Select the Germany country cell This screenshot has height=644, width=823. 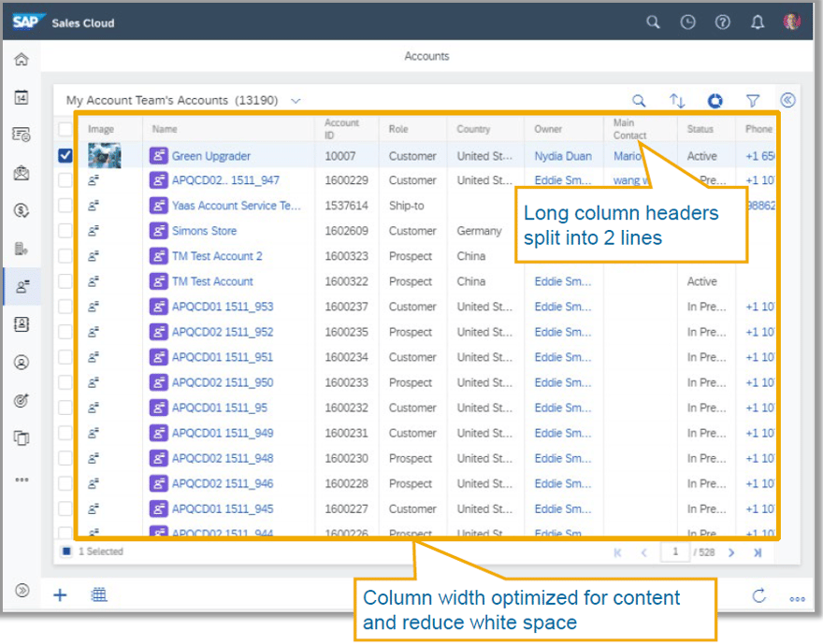coord(479,231)
